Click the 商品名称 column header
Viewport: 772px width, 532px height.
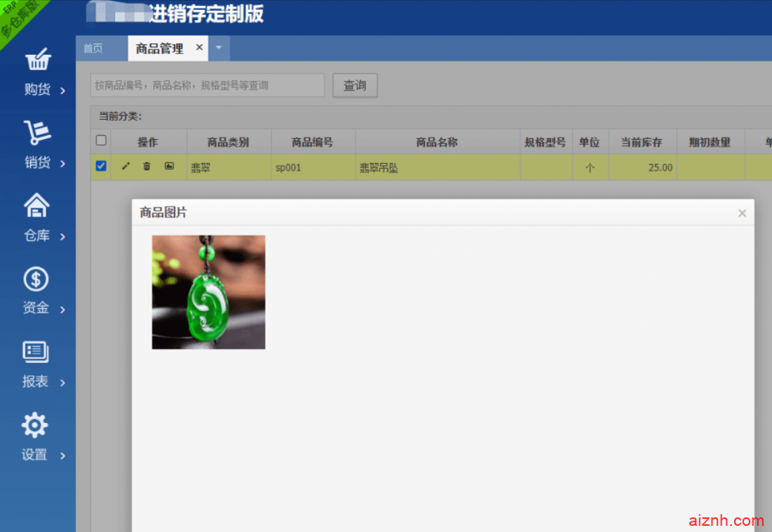click(x=437, y=142)
